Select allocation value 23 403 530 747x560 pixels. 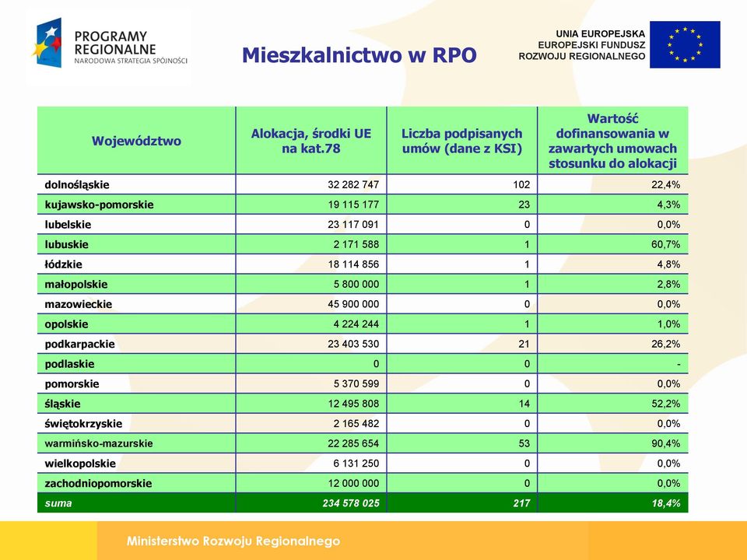pyautogui.click(x=353, y=345)
